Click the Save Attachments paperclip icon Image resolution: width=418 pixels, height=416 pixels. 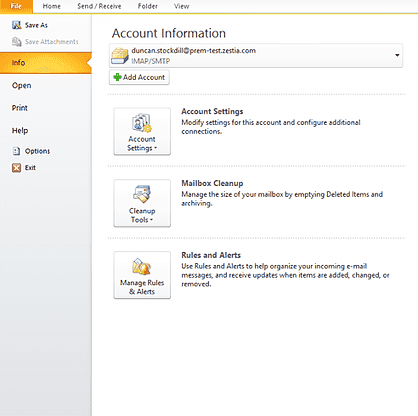click(17, 42)
